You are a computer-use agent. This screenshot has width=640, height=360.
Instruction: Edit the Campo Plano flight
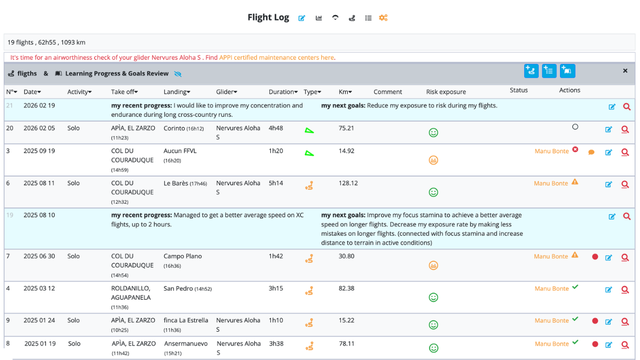(608, 258)
